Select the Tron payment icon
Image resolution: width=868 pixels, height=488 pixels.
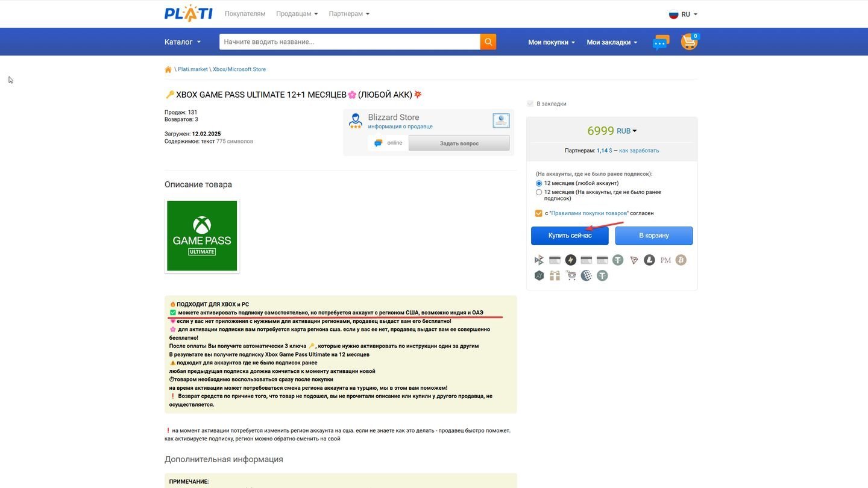(634, 260)
